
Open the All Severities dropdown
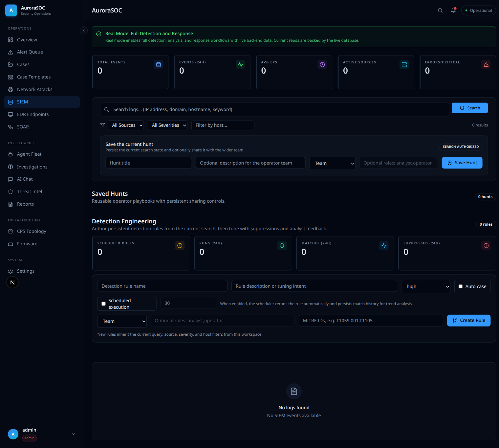[167, 125]
